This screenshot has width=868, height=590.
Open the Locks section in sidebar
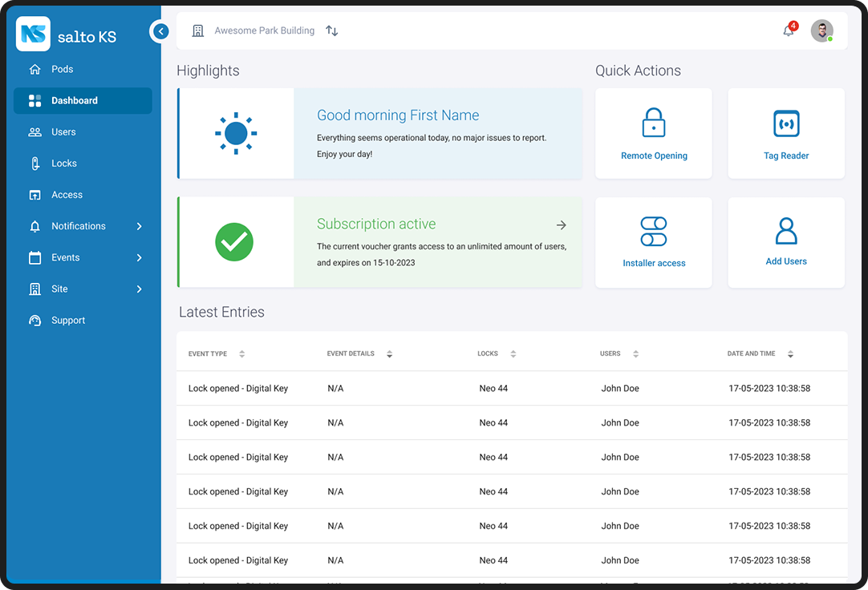click(64, 164)
